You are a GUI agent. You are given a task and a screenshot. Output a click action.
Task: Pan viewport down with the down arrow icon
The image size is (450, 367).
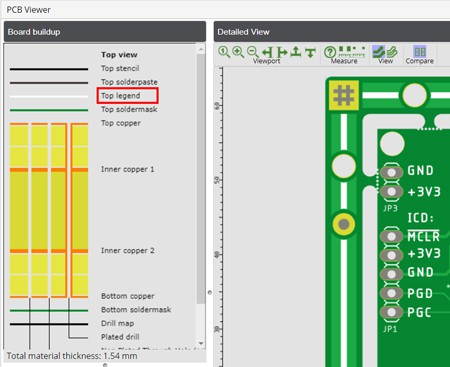coord(310,52)
